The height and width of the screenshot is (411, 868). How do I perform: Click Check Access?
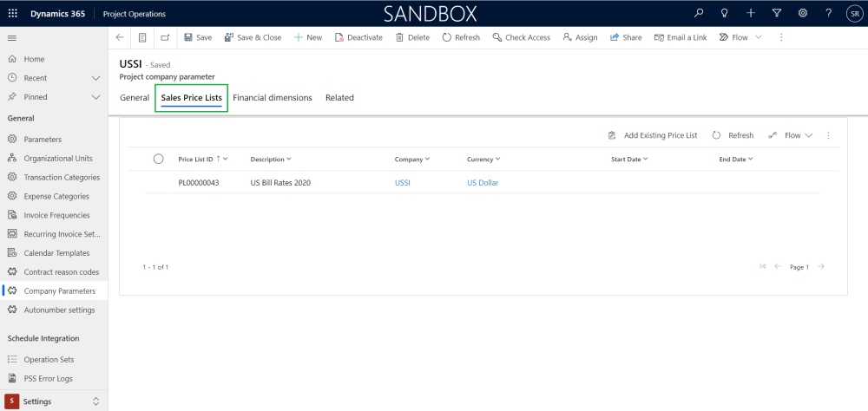point(521,37)
